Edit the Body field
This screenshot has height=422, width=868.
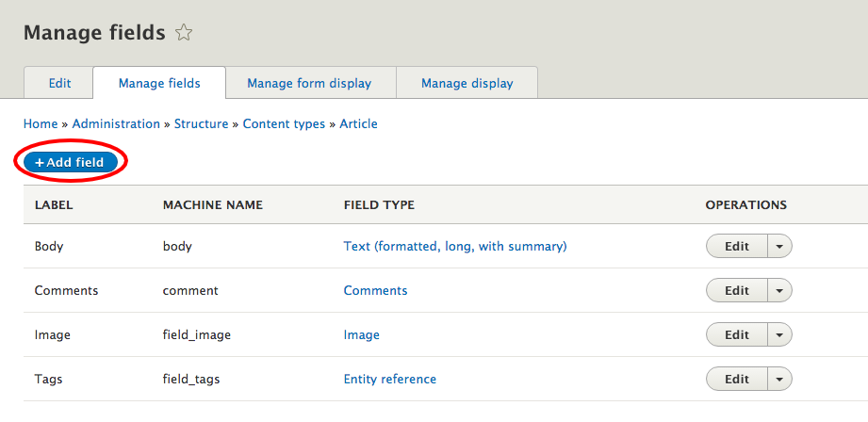(x=737, y=246)
